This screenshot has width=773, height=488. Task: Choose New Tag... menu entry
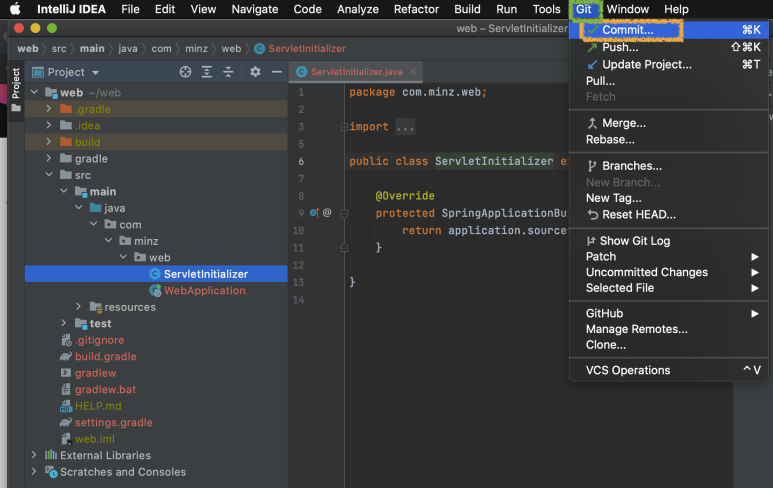click(668, 198)
